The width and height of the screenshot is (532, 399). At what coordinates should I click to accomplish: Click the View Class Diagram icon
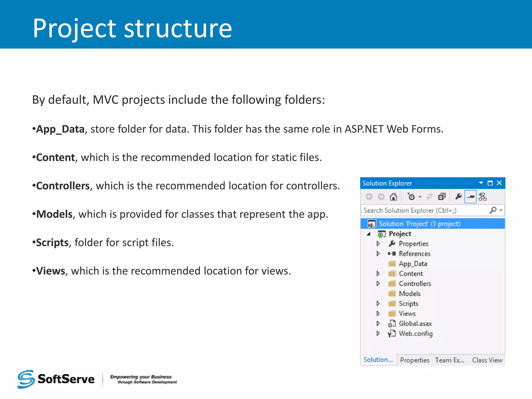click(x=483, y=197)
